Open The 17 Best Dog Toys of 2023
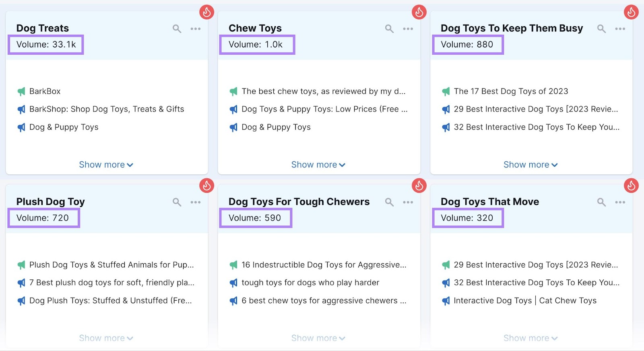The height and width of the screenshot is (351, 644). [511, 91]
